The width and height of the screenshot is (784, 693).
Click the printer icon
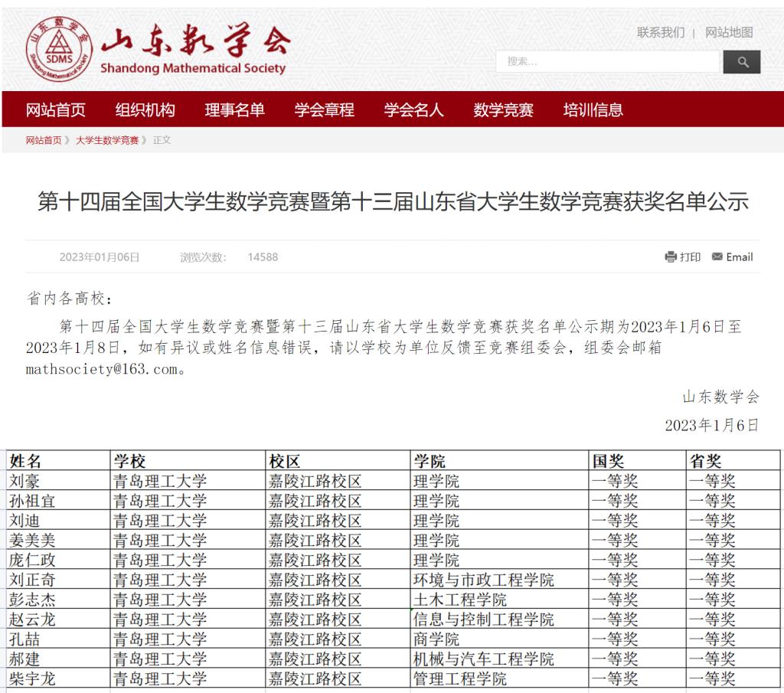pos(671,257)
